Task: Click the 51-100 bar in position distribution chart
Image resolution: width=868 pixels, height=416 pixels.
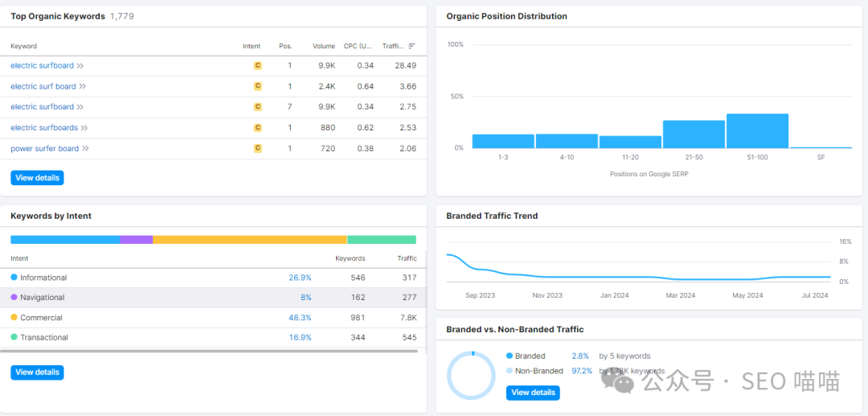Action: (x=757, y=131)
